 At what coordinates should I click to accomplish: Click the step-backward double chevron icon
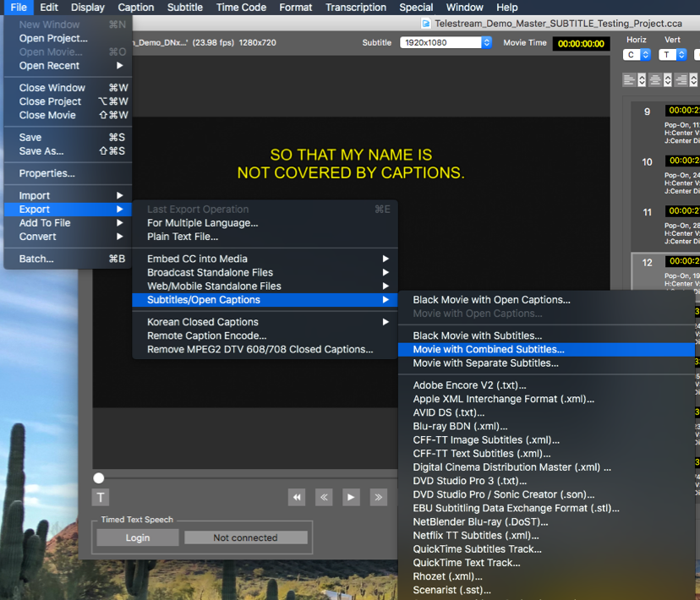coord(324,497)
